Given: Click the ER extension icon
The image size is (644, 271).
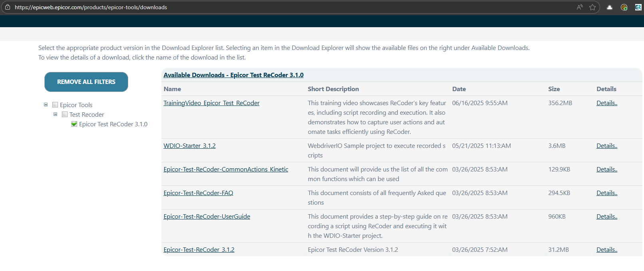Looking at the screenshot, I should point(638,7).
